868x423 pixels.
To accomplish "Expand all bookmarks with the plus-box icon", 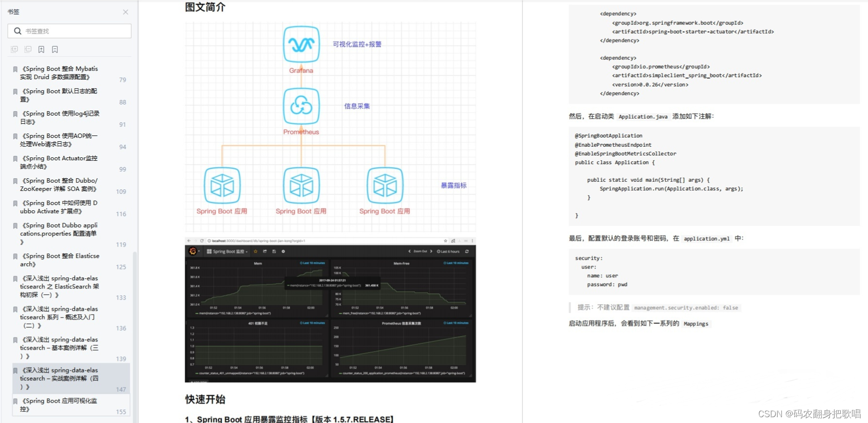I will click(x=14, y=50).
